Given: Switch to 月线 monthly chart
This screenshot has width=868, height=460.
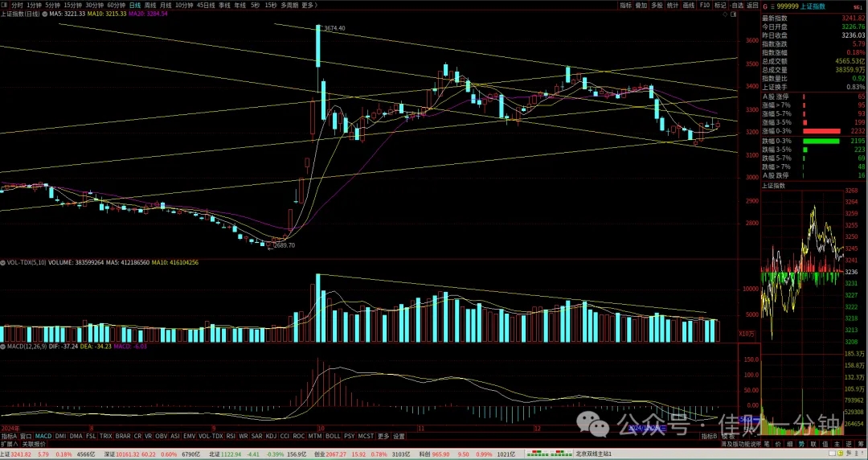Looking at the screenshot, I should click(166, 5).
